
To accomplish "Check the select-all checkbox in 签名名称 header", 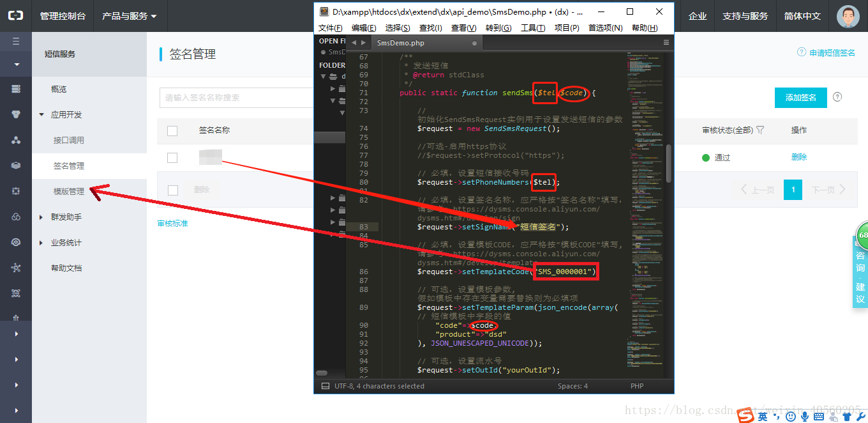I will [172, 131].
